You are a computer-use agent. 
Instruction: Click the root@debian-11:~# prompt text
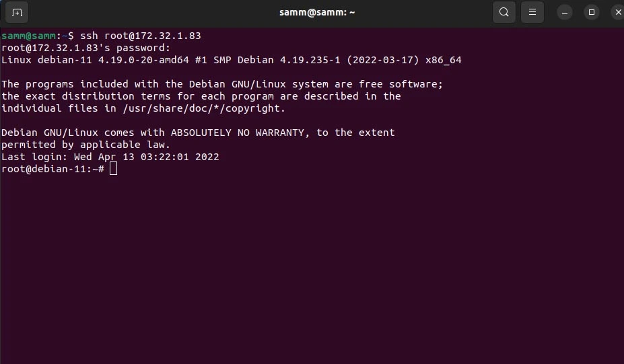(53, 169)
